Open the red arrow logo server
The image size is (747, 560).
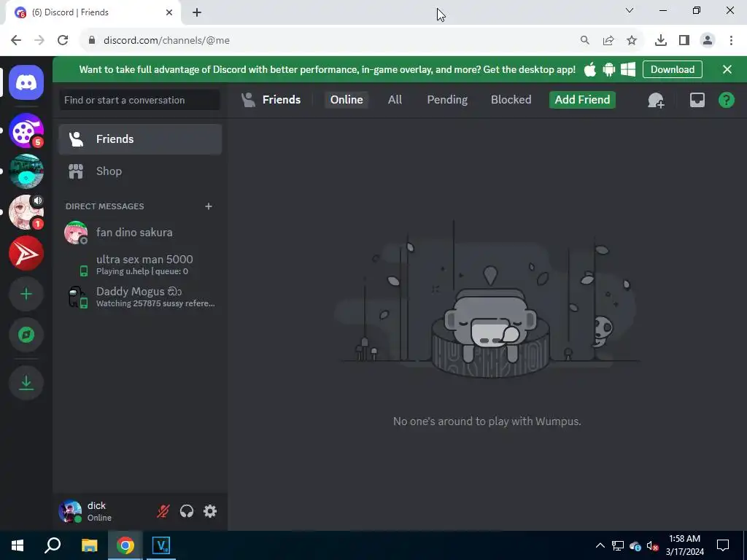pyautogui.click(x=26, y=253)
